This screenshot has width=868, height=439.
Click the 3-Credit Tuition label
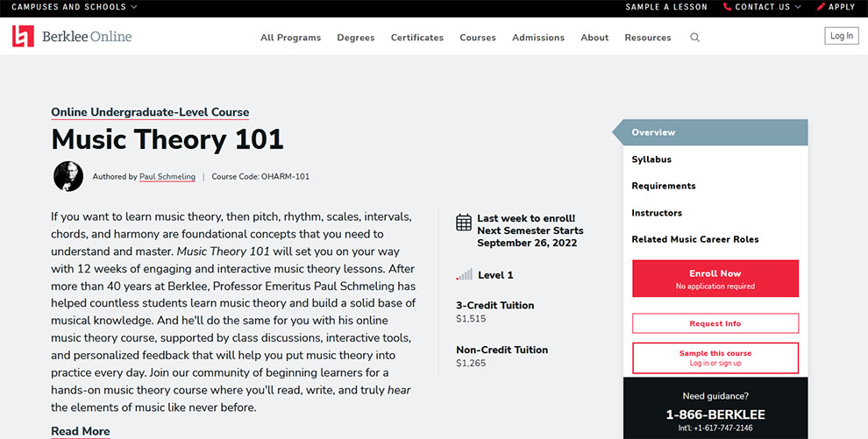click(x=494, y=305)
